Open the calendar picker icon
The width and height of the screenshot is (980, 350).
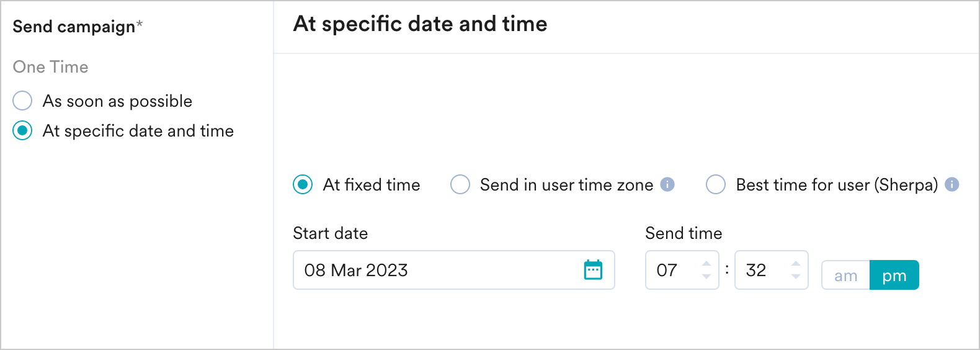593,270
